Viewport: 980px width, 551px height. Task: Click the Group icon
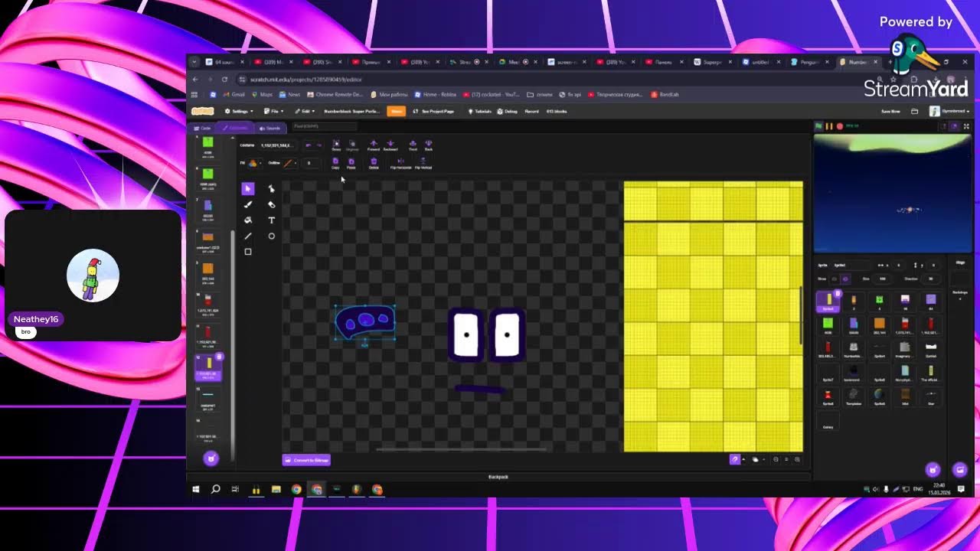coord(336,145)
